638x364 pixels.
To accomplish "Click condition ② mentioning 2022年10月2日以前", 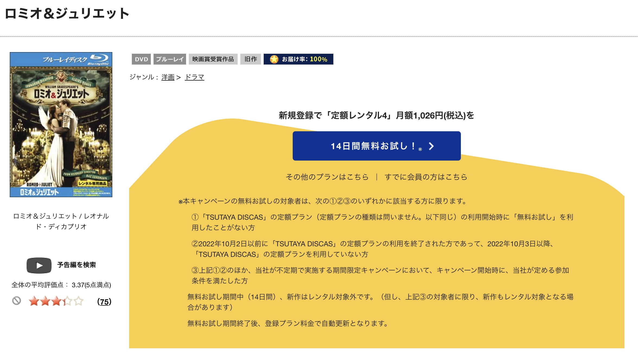I will 373,249.
